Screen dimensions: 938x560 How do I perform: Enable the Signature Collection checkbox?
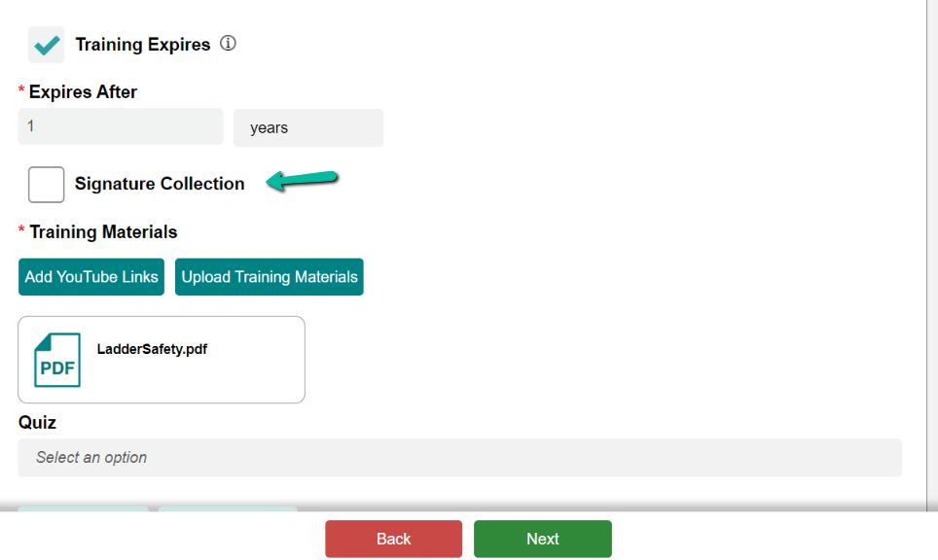[46, 185]
